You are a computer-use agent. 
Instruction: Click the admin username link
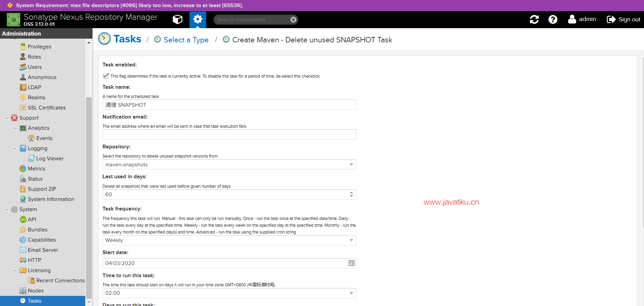click(587, 19)
